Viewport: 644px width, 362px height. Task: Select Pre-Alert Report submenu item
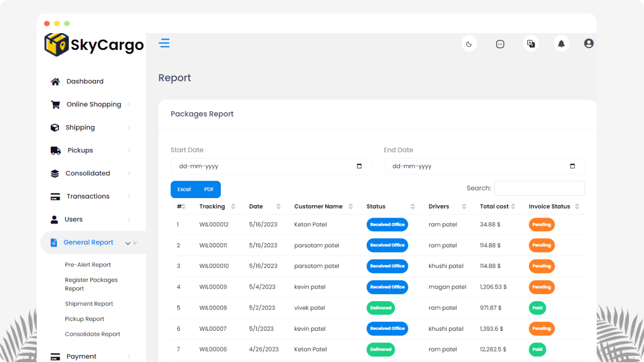[x=88, y=265]
